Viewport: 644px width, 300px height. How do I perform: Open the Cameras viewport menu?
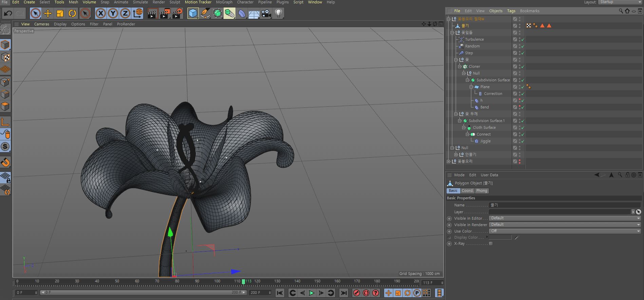pyautogui.click(x=42, y=24)
